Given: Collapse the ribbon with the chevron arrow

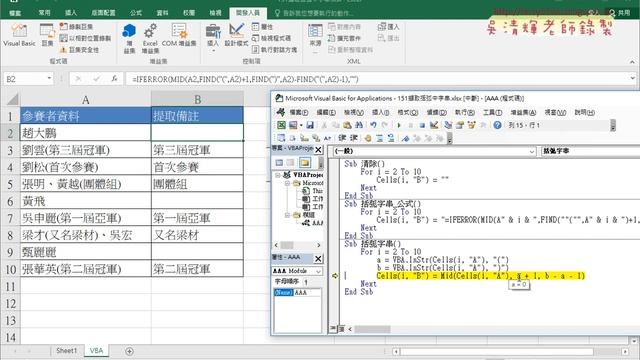Looking at the screenshot, I should (632, 62).
